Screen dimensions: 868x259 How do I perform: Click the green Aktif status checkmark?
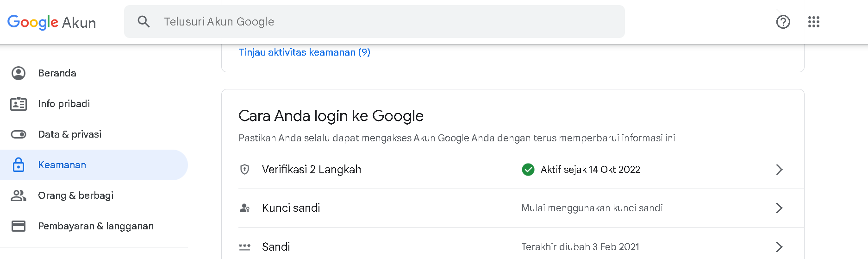[528, 170]
